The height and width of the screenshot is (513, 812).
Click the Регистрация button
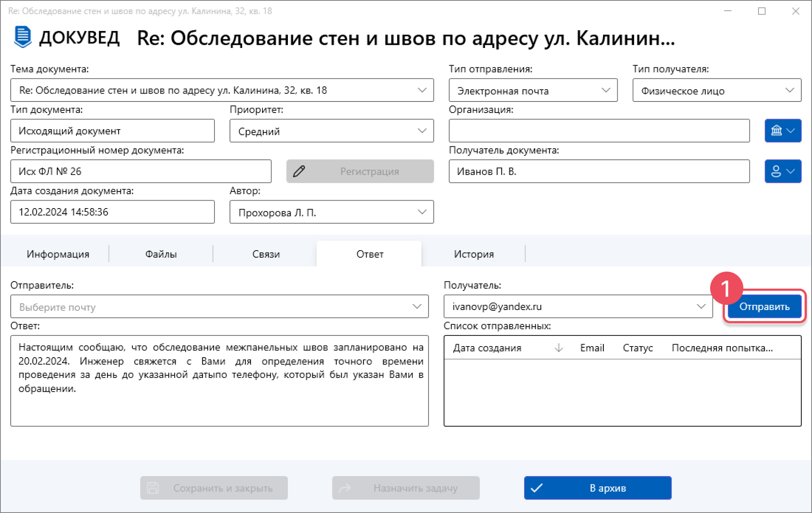tap(360, 171)
